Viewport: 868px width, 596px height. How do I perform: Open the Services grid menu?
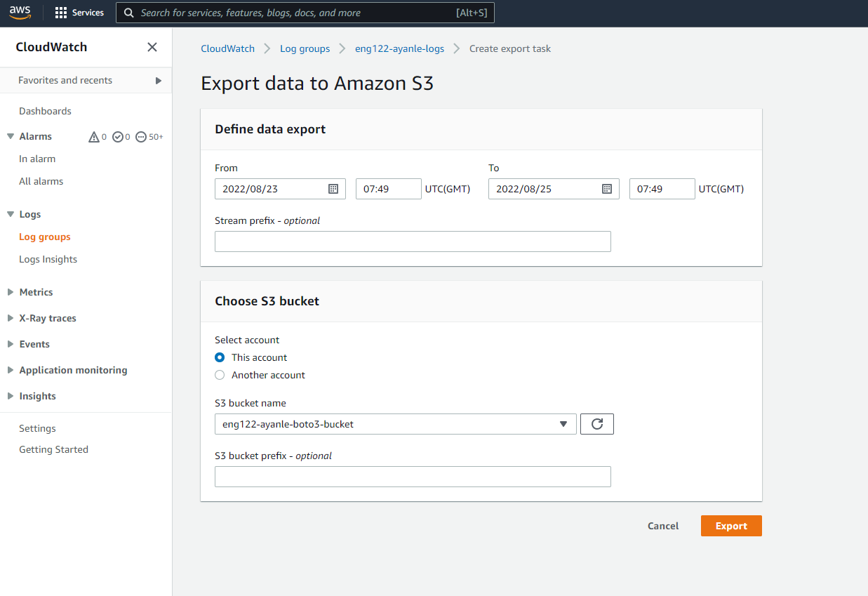coord(61,13)
